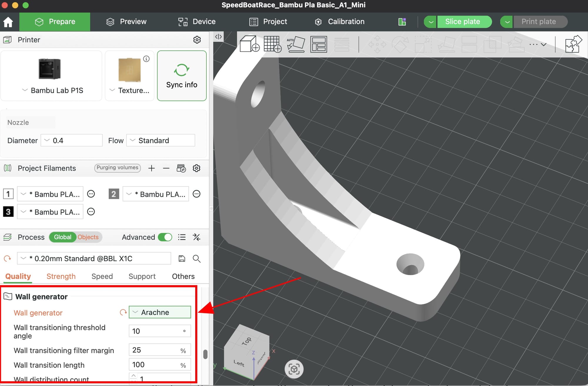Open the Assembly view puzzle icon
The width and height of the screenshot is (588, 386).
[x=573, y=44]
